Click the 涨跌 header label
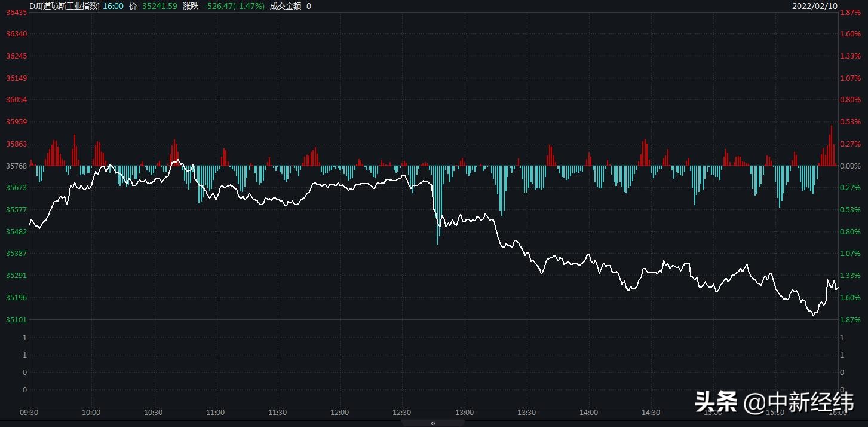 pyautogui.click(x=191, y=6)
